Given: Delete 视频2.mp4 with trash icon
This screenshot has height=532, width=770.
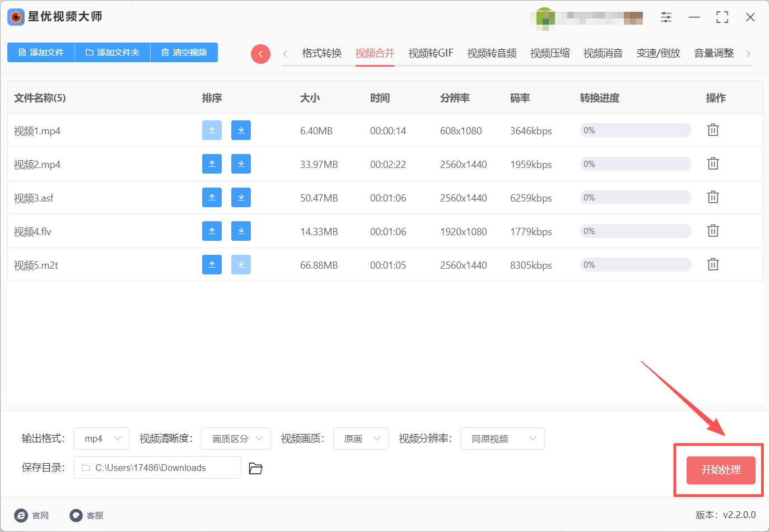Looking at the screenshot, I should pos(713,164).
